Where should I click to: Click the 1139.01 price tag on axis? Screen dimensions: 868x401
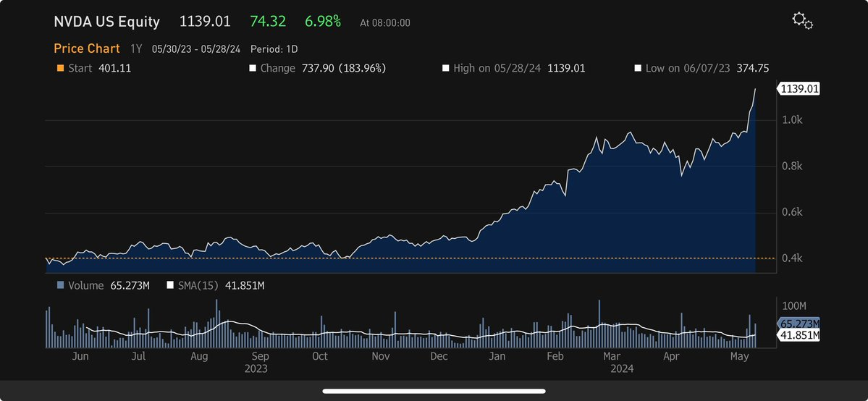click(x=799, y=88)
